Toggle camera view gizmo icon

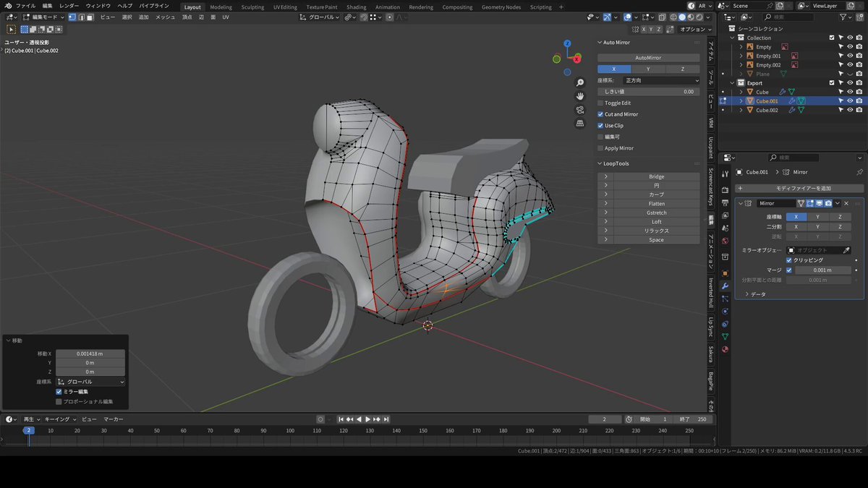point(580,110)
